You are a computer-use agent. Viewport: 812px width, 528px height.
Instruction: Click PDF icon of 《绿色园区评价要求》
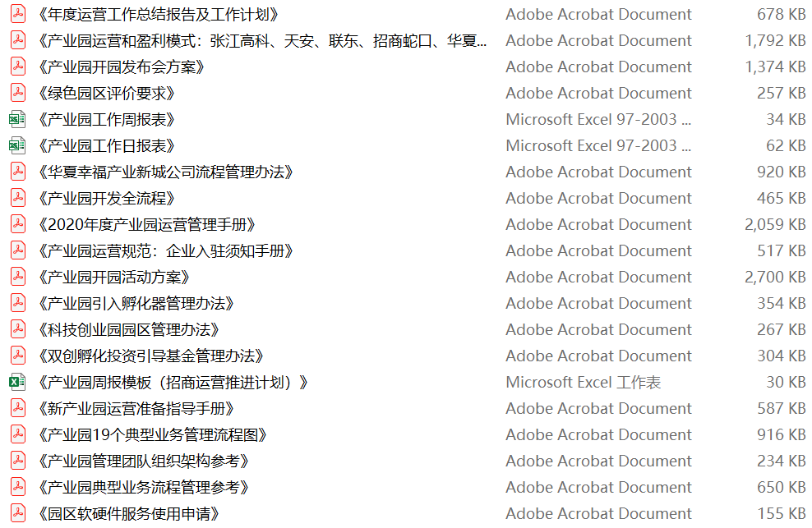click(18, 93)
